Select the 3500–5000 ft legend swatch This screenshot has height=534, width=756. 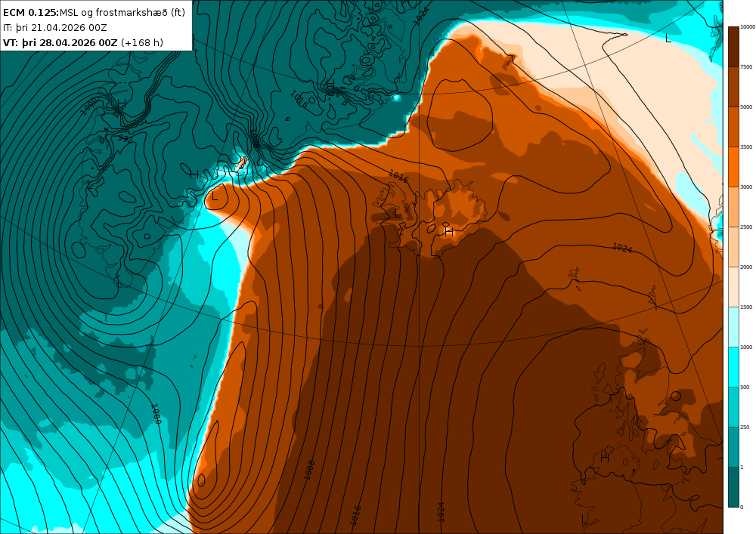733,127
